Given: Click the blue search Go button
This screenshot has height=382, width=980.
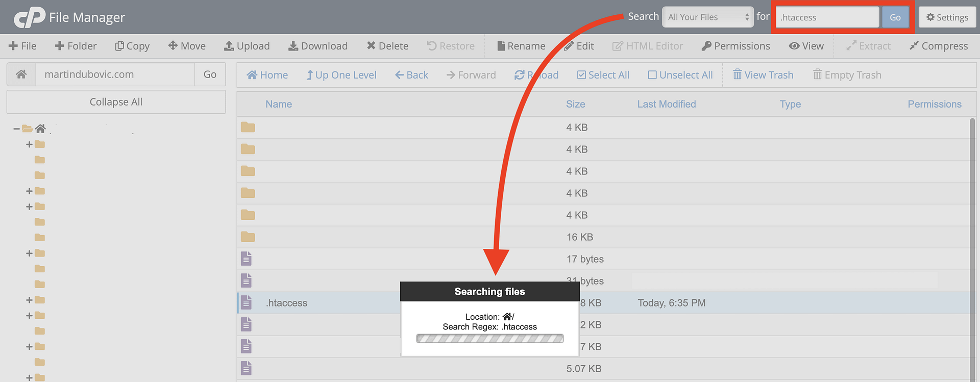Looking at the screenshot, I should pos(895,17).
